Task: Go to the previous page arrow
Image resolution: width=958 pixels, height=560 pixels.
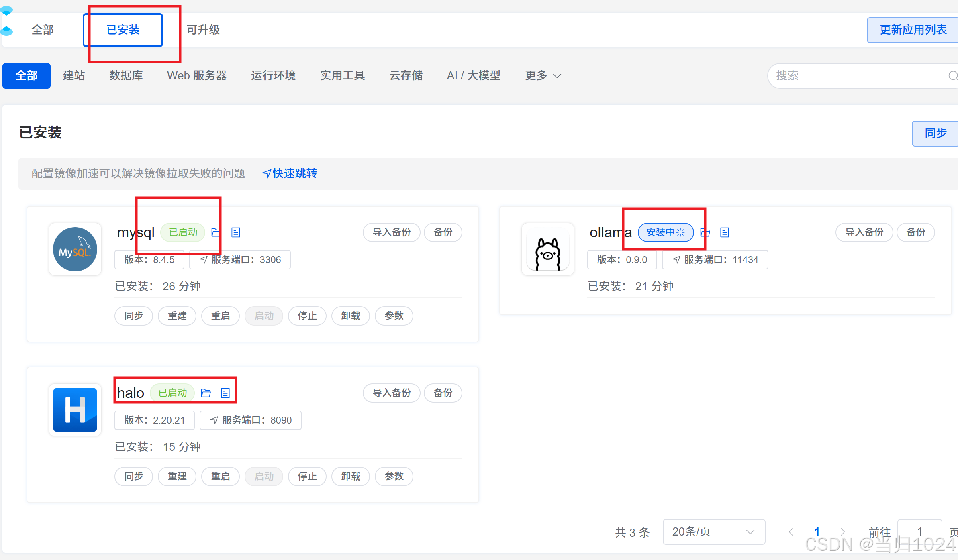Action: pyautogui.click(x=791, y=532)
